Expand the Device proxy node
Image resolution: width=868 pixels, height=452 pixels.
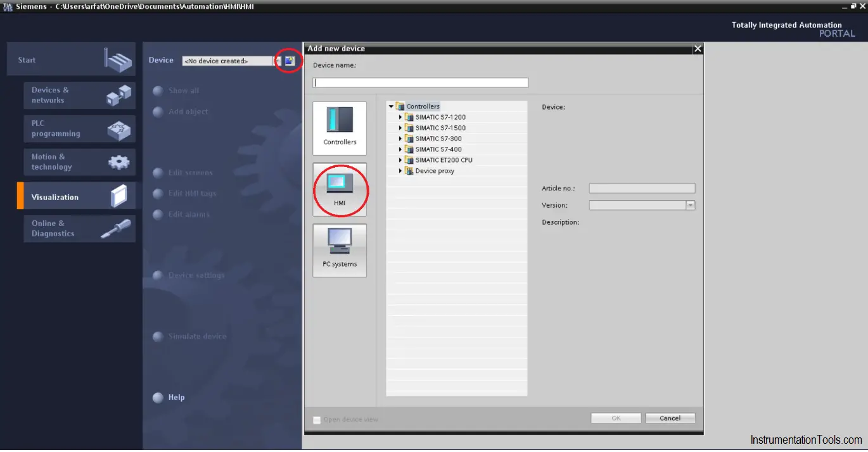pos(400,171)
